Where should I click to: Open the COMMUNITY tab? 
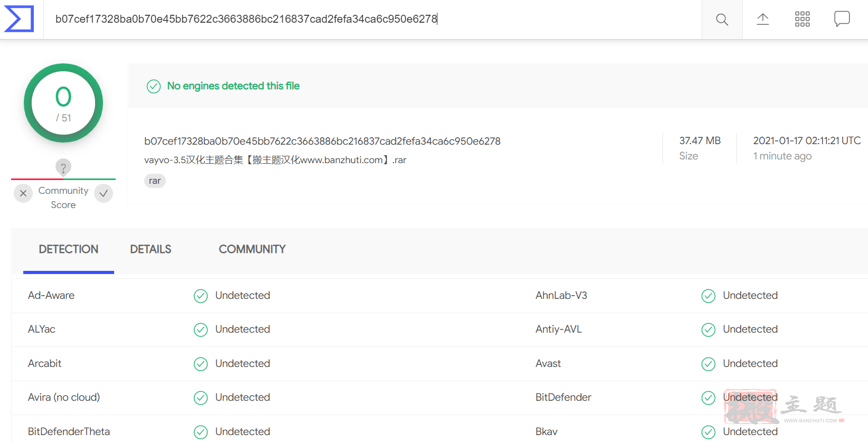tap(252, 249)
